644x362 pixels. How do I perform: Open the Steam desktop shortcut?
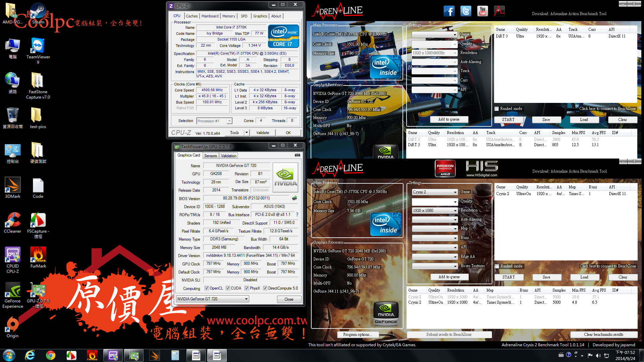pyautogui.click(x=38, y=13)
